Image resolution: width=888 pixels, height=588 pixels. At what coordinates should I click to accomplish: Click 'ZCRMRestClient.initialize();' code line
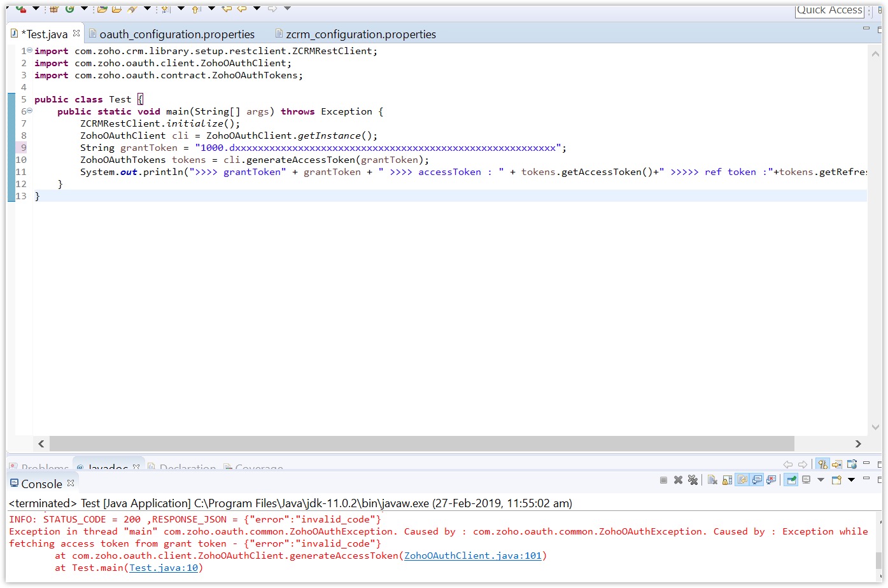pyautogui.click(x=160, y=123)
